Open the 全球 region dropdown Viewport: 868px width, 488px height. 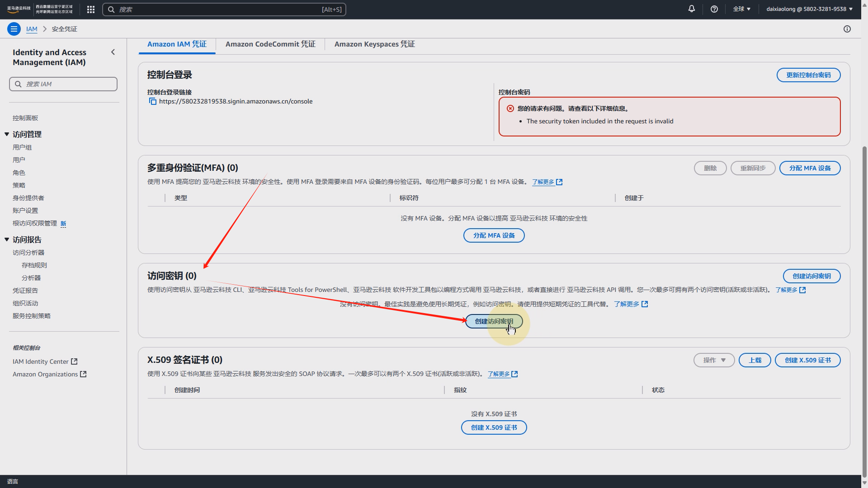[x=741, y=9]
